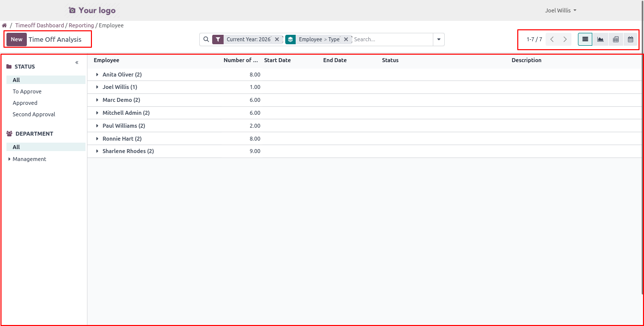This screenshot has width=644, height=326.
Task: Click in the Search input field
Action: 392,39
